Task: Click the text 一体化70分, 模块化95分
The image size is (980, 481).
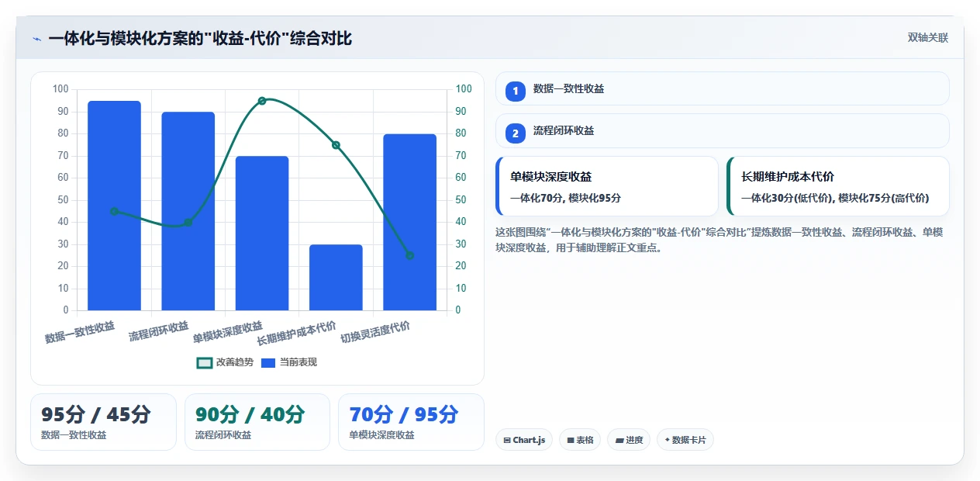Action: [x=565, y=198]
